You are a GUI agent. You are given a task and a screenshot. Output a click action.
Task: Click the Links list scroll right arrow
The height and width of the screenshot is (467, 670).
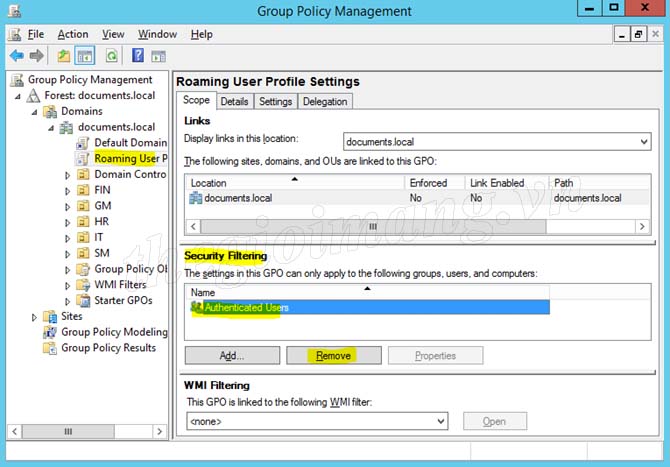(642, 226)
